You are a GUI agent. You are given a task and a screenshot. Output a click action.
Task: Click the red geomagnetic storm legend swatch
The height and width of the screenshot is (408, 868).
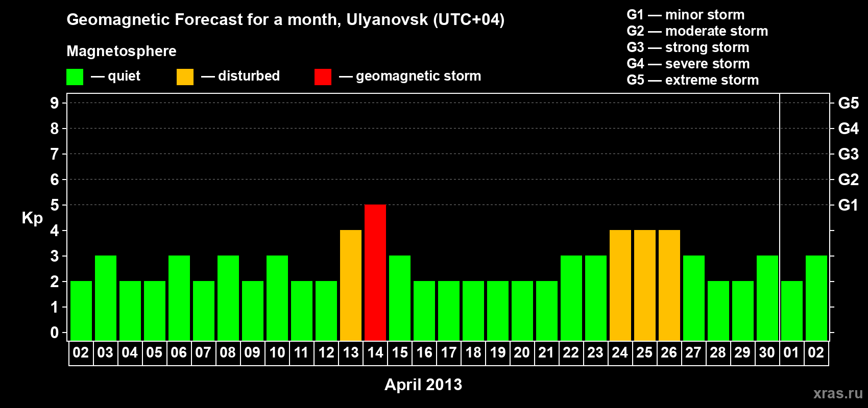[323, 77]
